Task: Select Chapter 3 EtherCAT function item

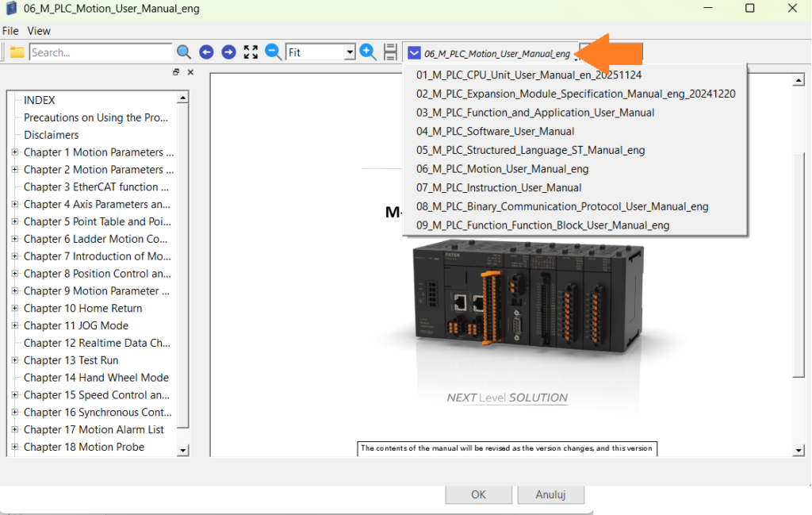Action: pyautogui.click(x=96, y=187)
